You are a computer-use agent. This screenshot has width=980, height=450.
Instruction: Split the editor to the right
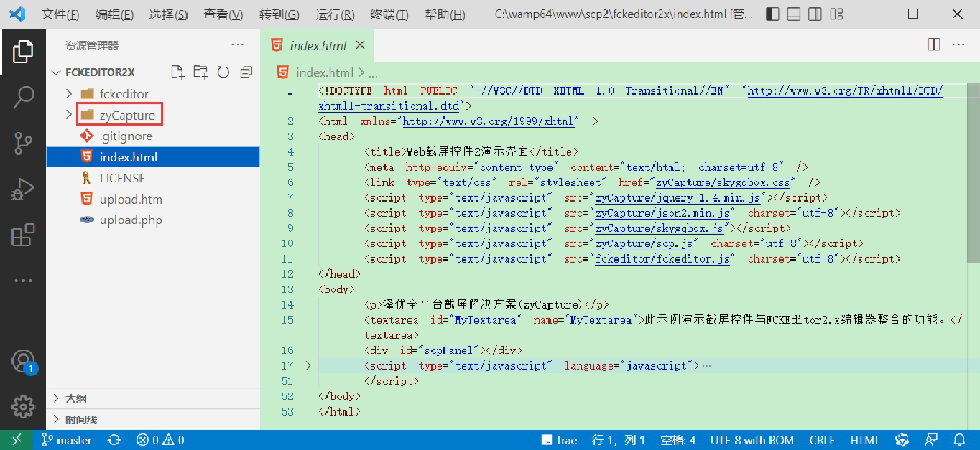click(x=934, y=44)
